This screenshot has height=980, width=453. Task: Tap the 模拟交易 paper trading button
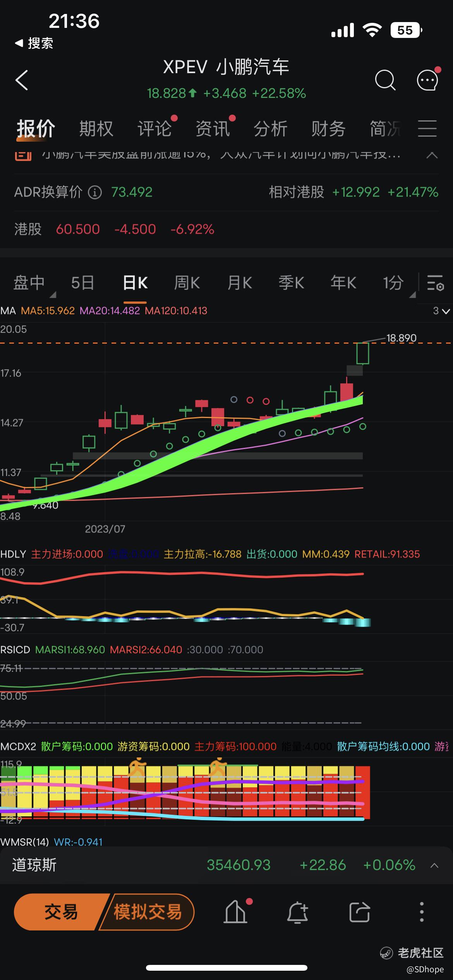point(147,912)
